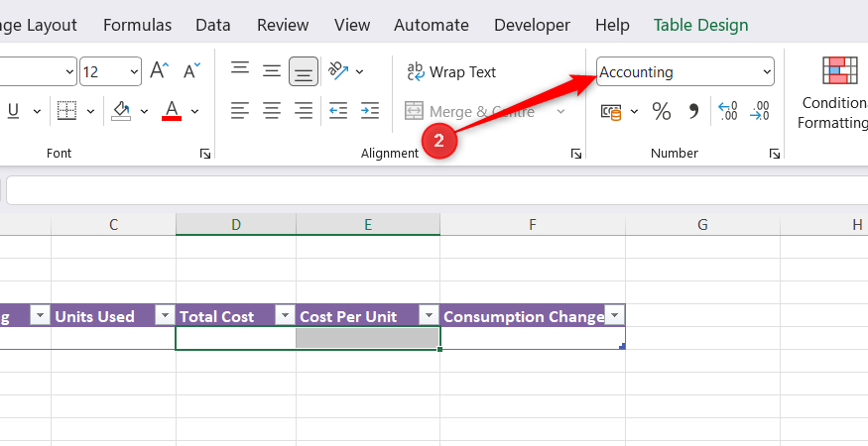Toggle Wrap Text
Viewport: 868px width, 446px height.
(451, 72)
